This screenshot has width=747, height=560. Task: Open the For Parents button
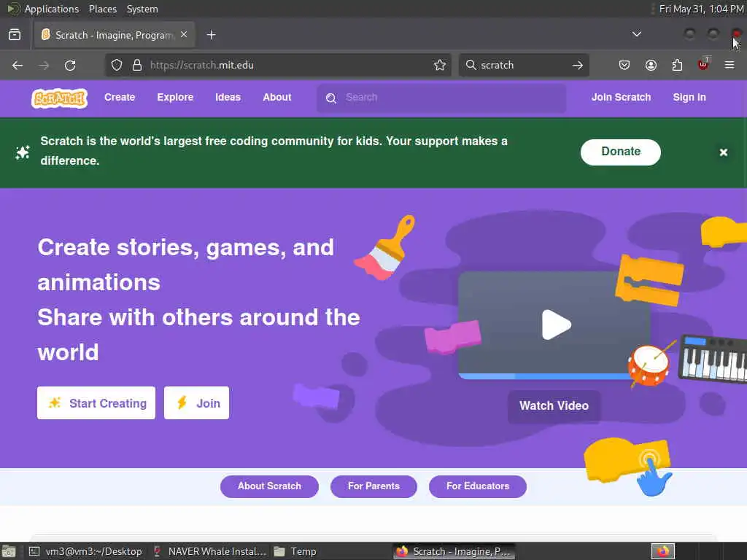pos(373,486)
